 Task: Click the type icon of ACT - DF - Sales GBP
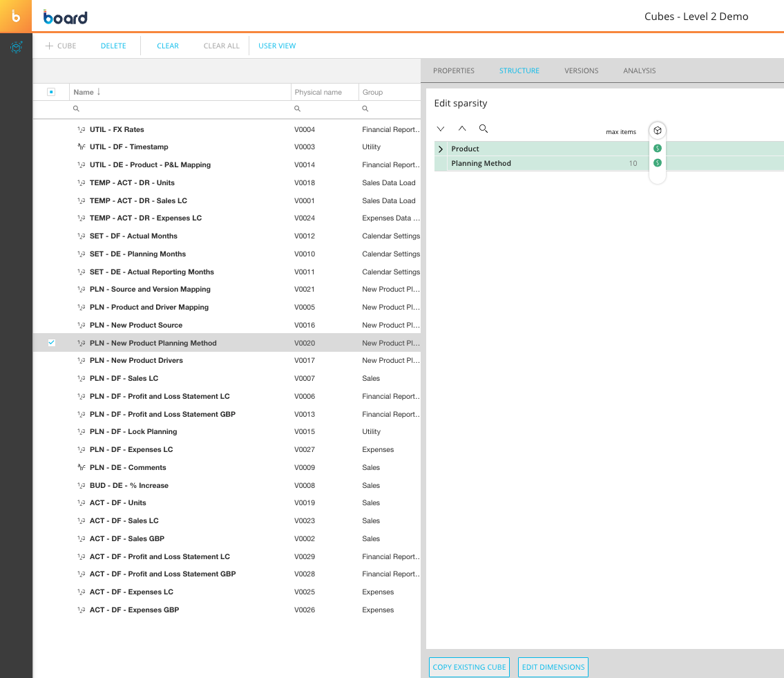pyautogui.click(x=81, y=539)
